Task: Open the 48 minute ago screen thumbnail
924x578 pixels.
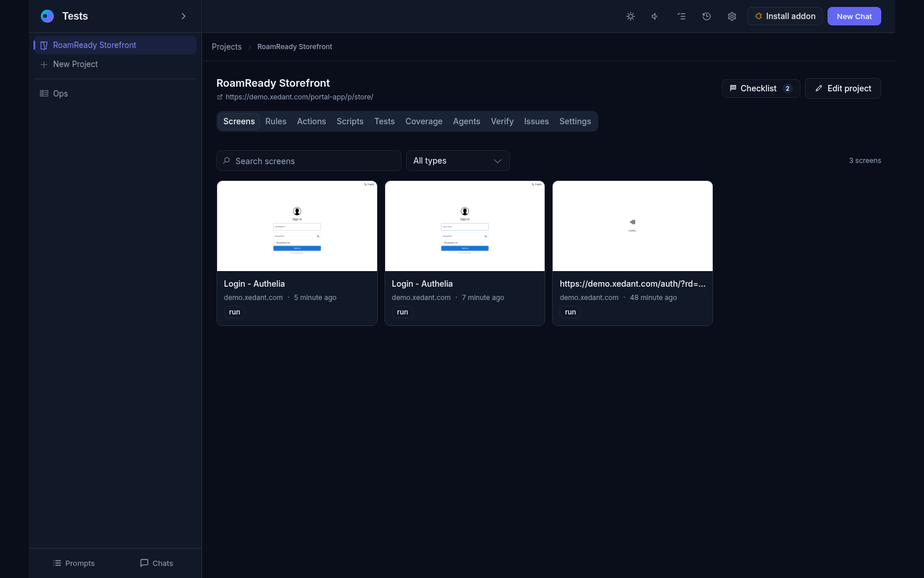Action: [x=632, y=226]
